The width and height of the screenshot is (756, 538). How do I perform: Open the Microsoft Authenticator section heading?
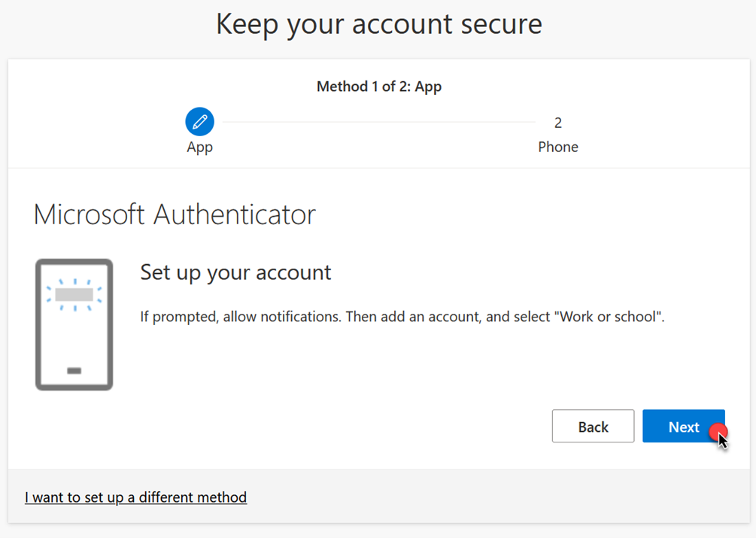click(174, 214)
